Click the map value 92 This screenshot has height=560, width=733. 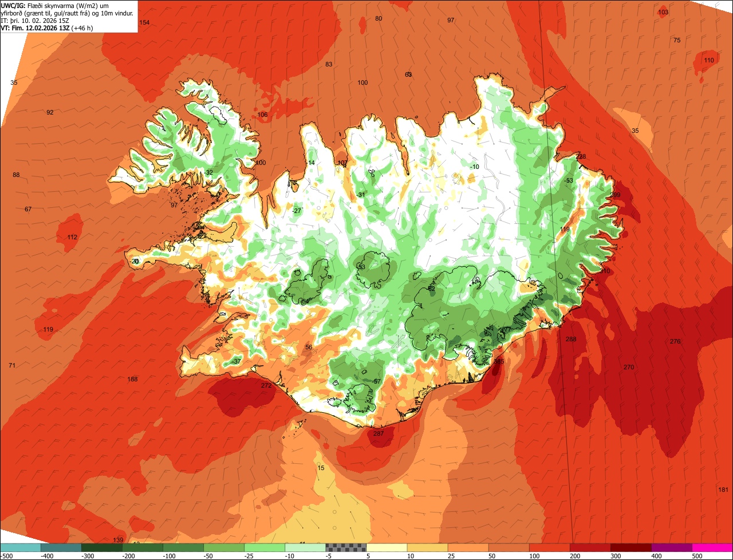point(50,112)
